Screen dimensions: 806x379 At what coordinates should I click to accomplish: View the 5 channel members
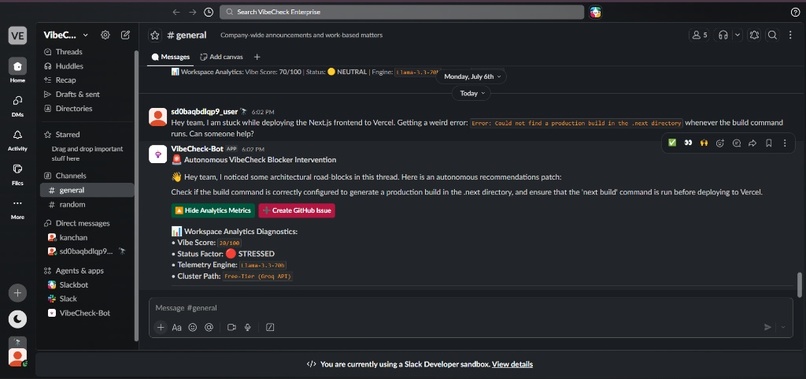(700, 35)
